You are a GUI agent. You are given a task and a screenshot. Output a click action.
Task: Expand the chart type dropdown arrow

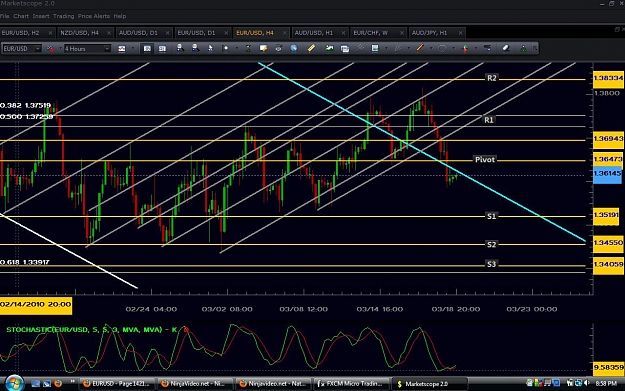pyautogui.click(x=132, y=49)
